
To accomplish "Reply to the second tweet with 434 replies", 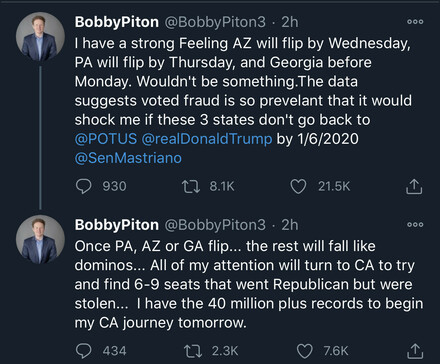I will 84,351.
